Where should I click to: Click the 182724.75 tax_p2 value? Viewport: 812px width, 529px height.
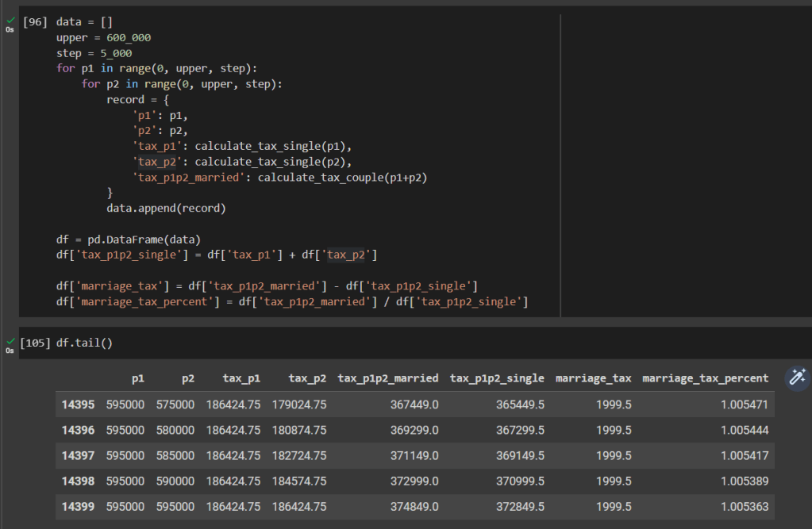point(299,455)
